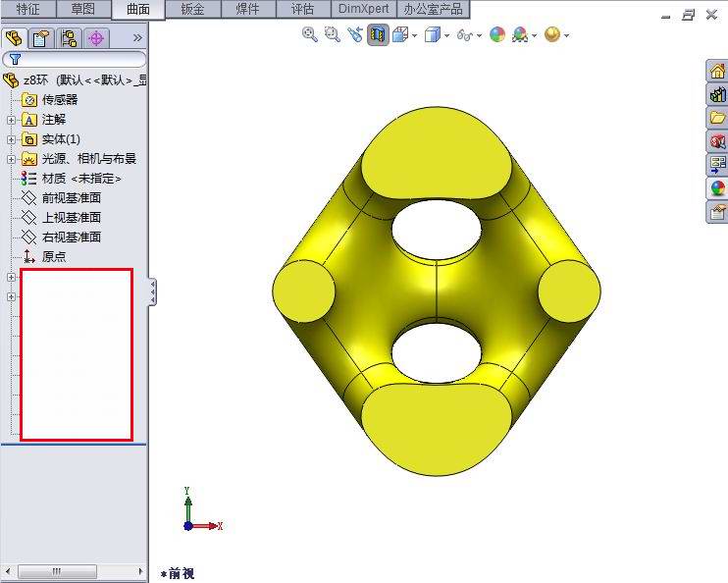Image resolution: width=728 pixels, height=583 pixels.
Task: Open Edit Appearance color ball icon
Action: coord(497,34)
